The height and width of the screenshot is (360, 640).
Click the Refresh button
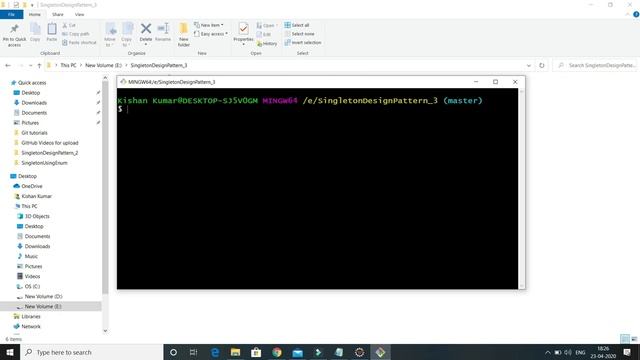coord(542,65)
